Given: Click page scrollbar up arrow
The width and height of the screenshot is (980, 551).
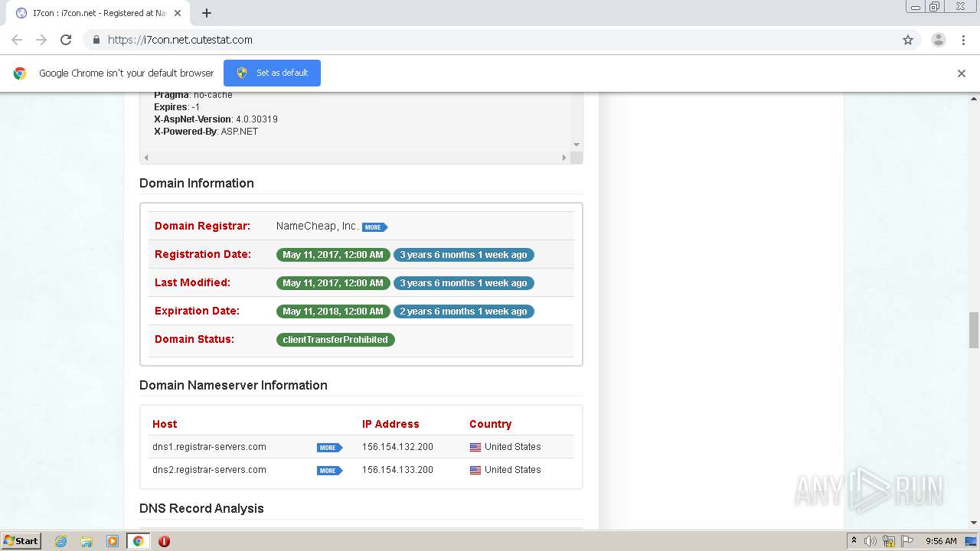Looking at the screenshot, I should click(x=974, y=99).
